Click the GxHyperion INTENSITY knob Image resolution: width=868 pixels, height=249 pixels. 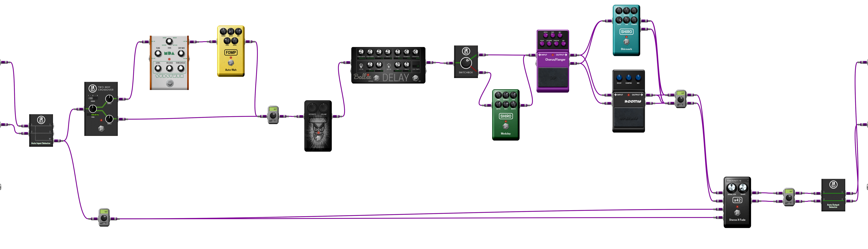(312, 108)
